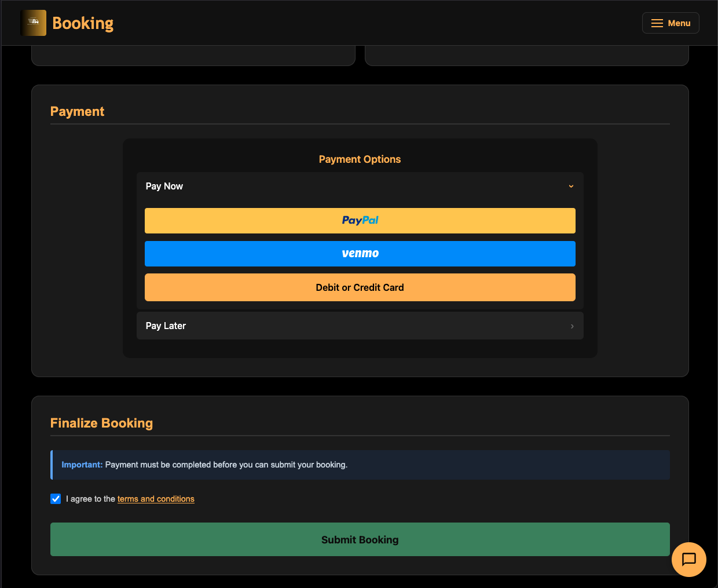718x588 pixels.
Task: Expand the Pay Later option
Action: pos(360,326)
